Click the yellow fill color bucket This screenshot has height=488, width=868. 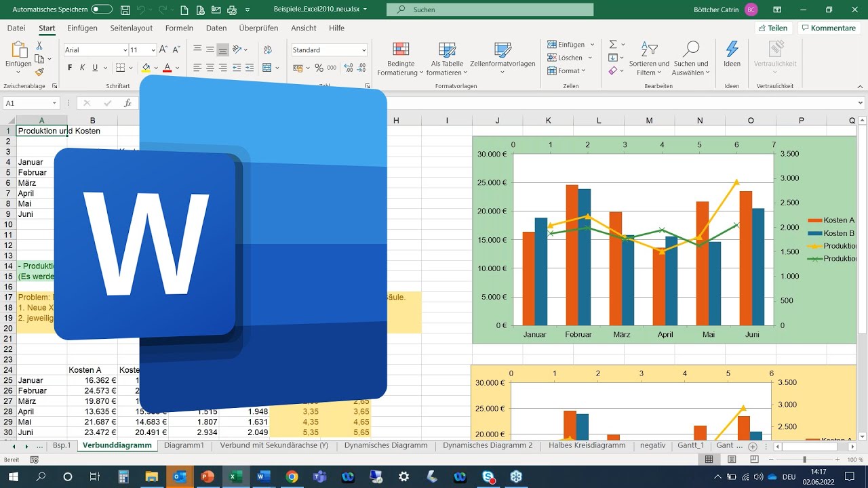pos(146,68)
